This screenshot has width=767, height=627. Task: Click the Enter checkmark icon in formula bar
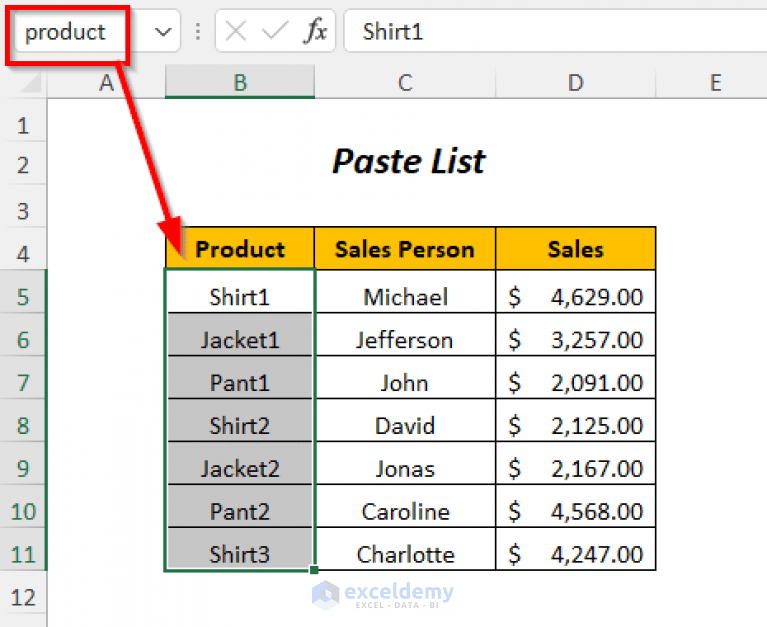(275, 32)
